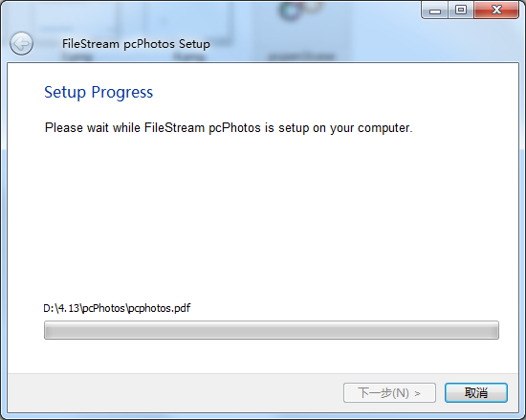This screenshot has height=420, width=526.
Task: Click the word "Setup" in the window title
Action: coord(194,44)
